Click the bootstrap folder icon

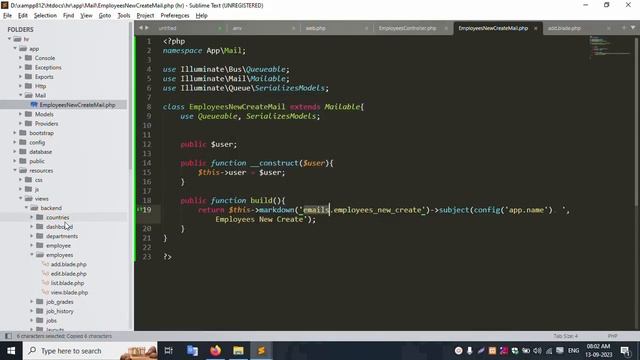pyautogui.click(x=23, y=133)
